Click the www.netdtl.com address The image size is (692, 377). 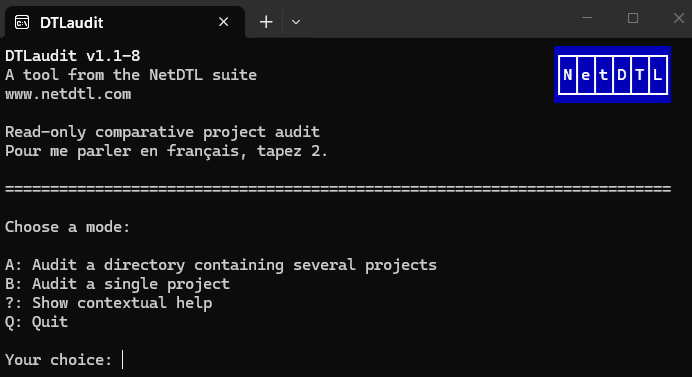pos(68,94)
